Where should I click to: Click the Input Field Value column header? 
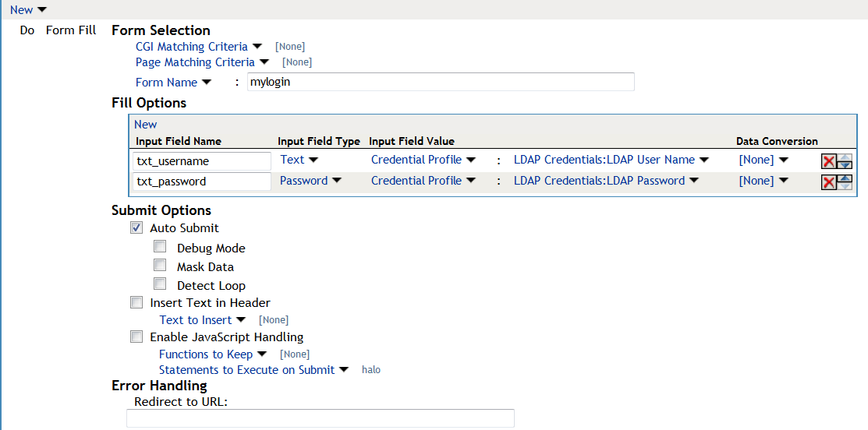click(411, 141)
